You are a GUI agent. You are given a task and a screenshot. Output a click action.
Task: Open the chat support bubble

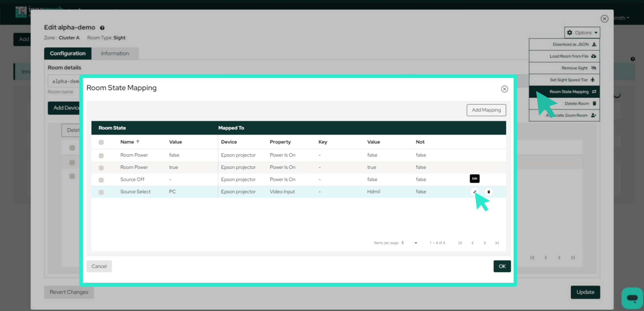[x=632, y=298]
